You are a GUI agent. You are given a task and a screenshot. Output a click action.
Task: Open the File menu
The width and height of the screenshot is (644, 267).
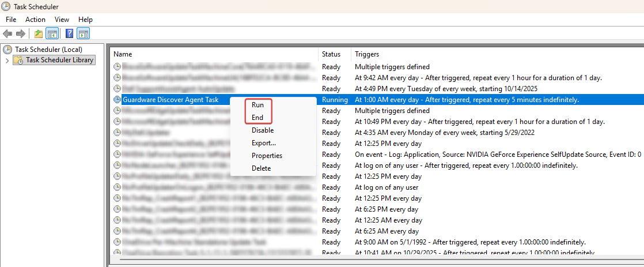(x=11, y=20)
